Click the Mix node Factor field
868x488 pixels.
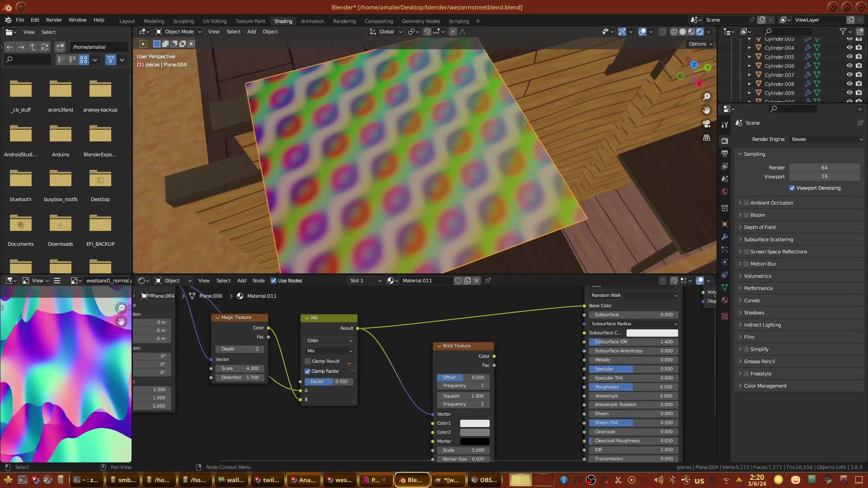click(329, 381)
